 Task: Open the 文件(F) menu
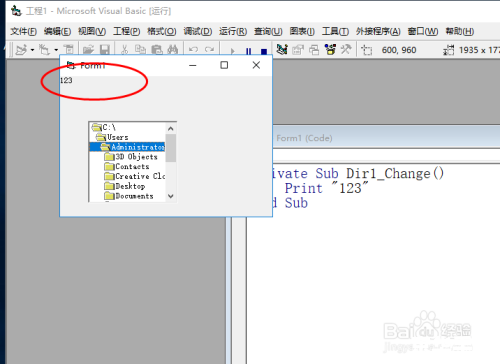click(x=23, y=31)
